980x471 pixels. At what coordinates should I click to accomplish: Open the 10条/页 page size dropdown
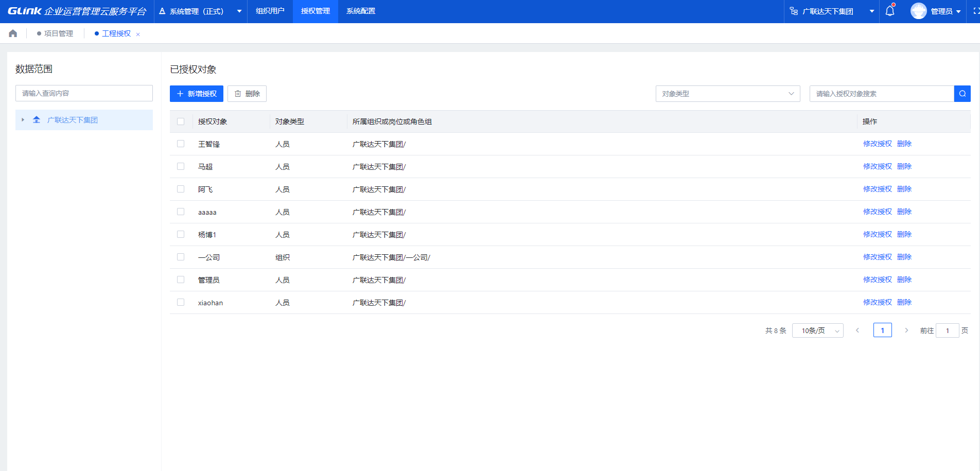pyautogui.click(x=818, y=330)
